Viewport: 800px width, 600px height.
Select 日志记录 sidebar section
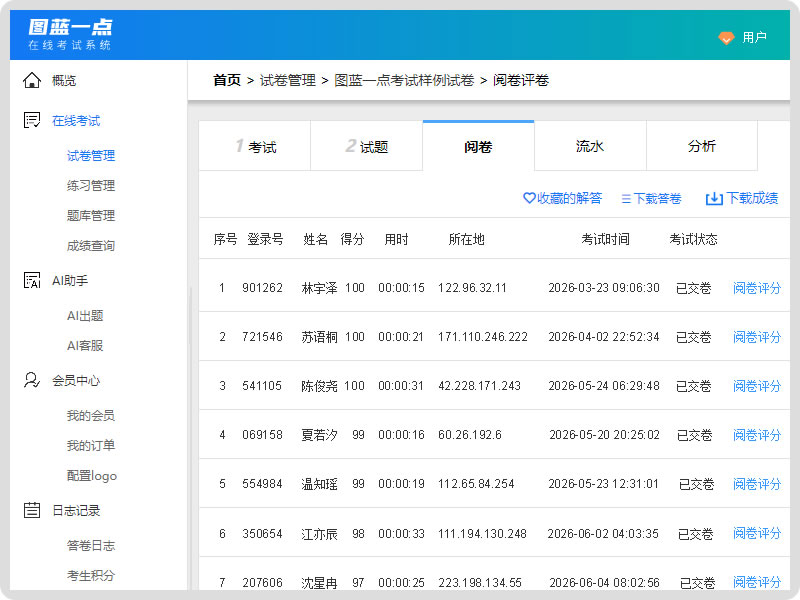click(x=76, y=511)
